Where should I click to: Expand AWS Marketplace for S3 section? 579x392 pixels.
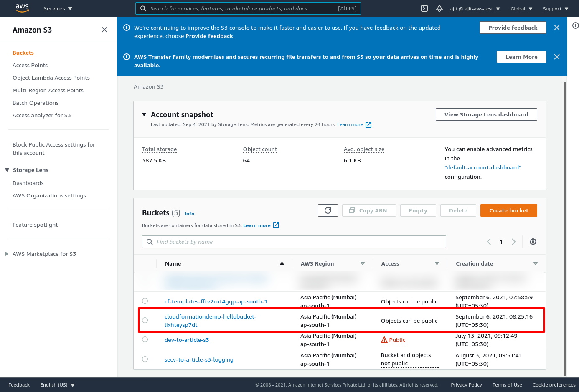pos(7,254)
